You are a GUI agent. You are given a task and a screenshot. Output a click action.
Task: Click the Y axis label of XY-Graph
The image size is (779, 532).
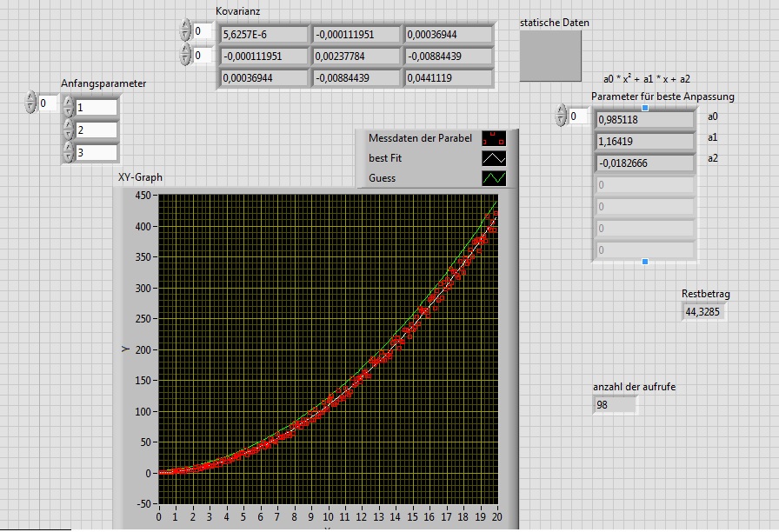[126, 348]
